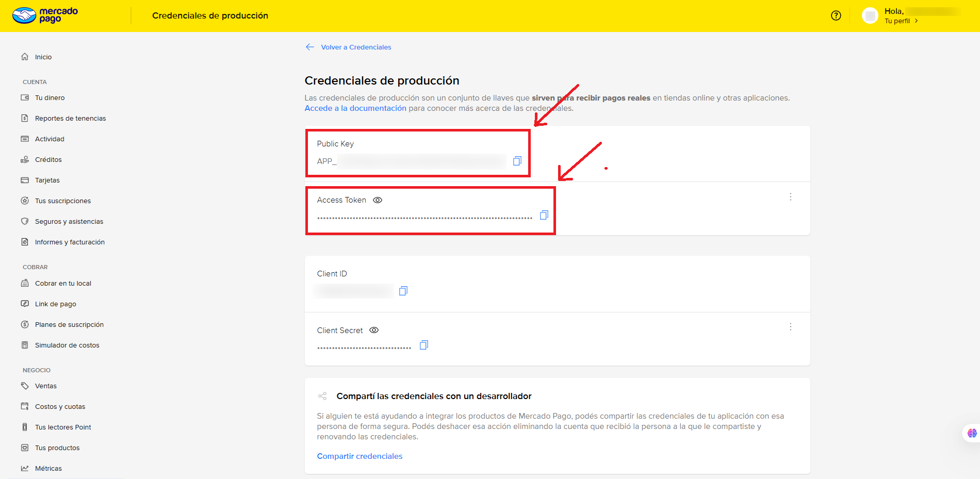Image resolution: width=980 pixels, height=479 pixels.
Task: Open Reportes de tenencias
Action: [71, 119]
